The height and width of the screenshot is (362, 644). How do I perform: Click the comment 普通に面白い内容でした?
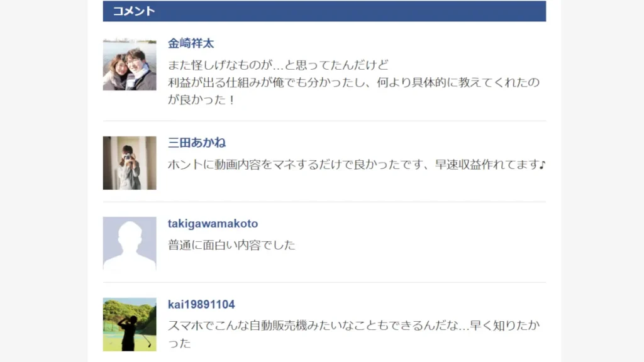pyautogui.click(x=231, y=245)
